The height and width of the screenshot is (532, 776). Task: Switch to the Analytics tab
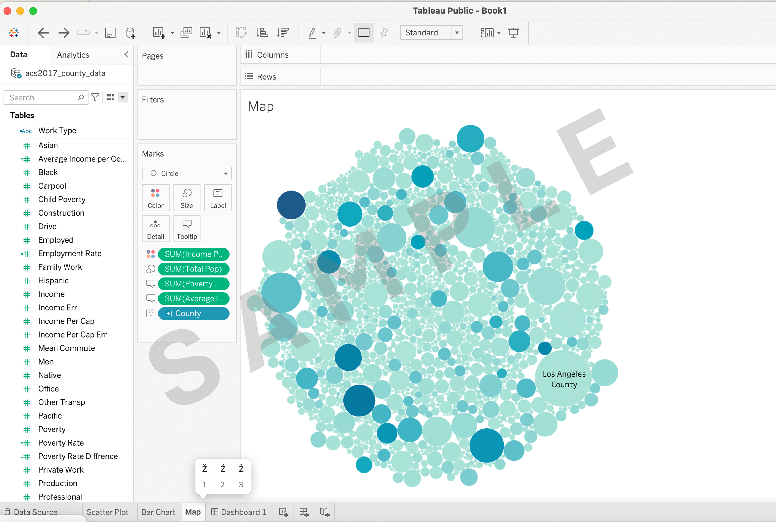pos(73,55)
